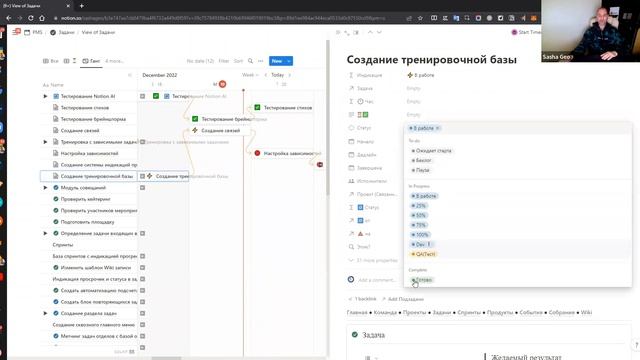Reload the browser page
Viewport: 640px width, 360px height.
pos(31,18)
